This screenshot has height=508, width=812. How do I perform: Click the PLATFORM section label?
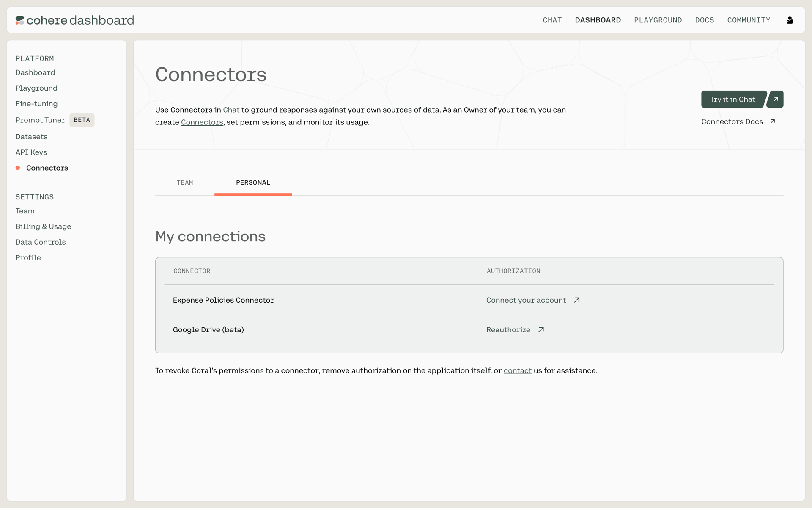coord(35,58)
